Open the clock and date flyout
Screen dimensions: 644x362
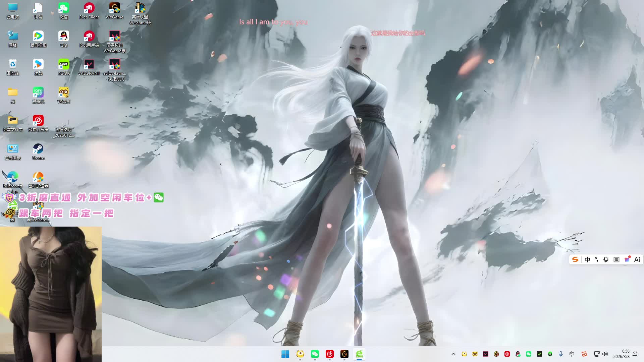click(x=622, y=354)
